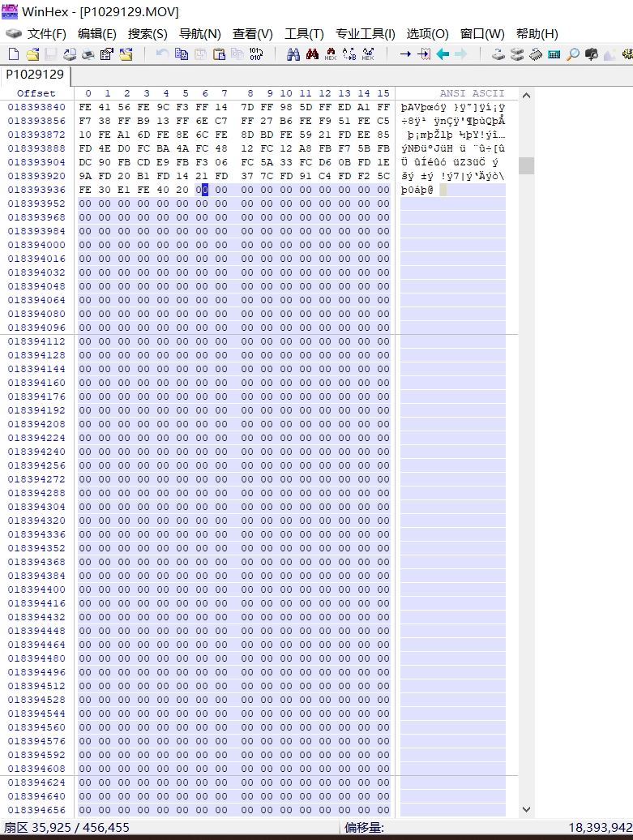Click the magnifier Analyze icon
The height and width of the screenshot is (840, 633).
coord(573,54)
